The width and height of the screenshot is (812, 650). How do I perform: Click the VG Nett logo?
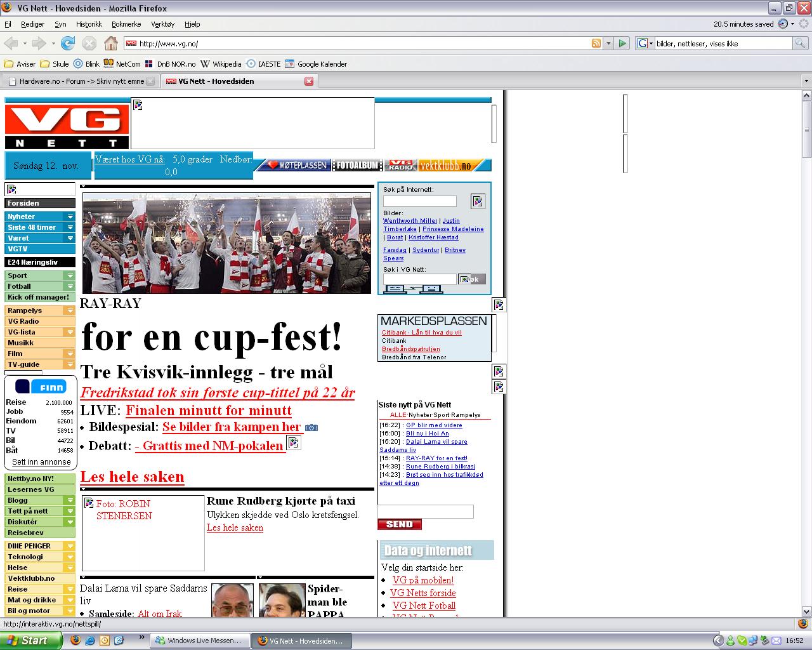(67, 126)
